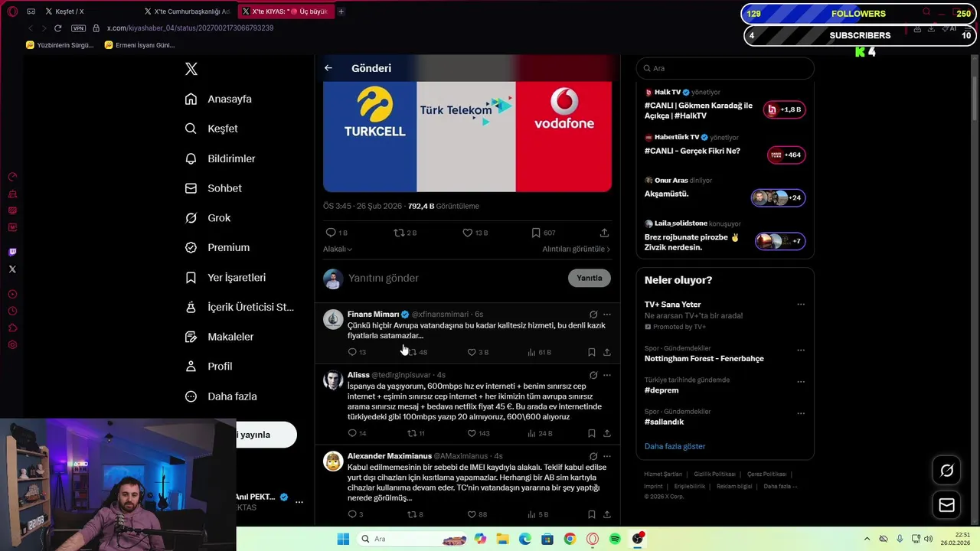
Task: Open Finans Mimarı's profile name
Action: tap(373, 314)
